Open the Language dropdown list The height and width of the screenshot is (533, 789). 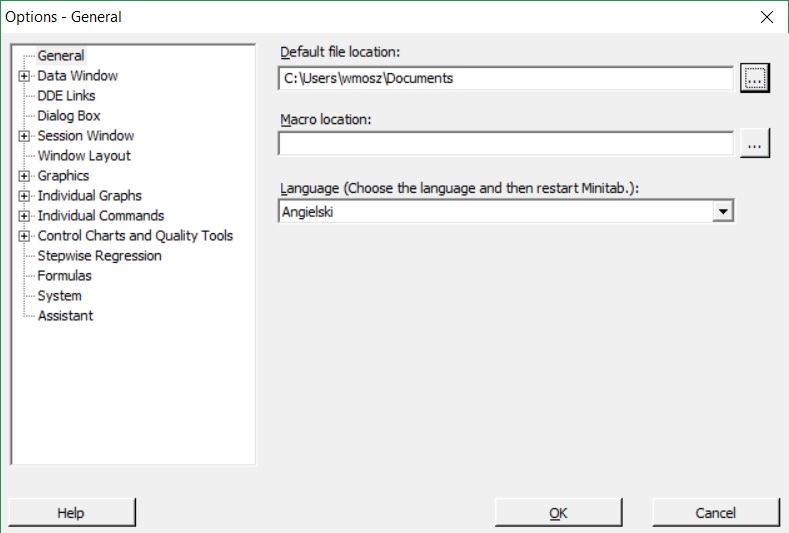(x=723, y=211)
